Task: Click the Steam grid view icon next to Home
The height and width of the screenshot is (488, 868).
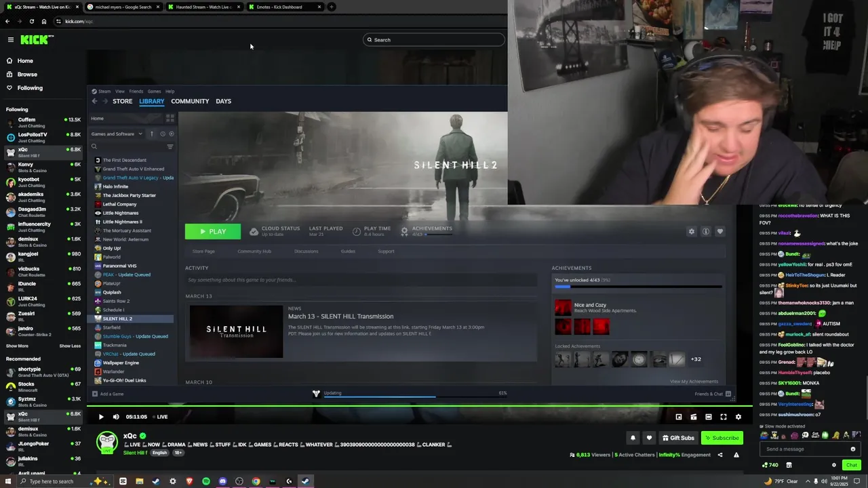Action: (x=170, y=118)
